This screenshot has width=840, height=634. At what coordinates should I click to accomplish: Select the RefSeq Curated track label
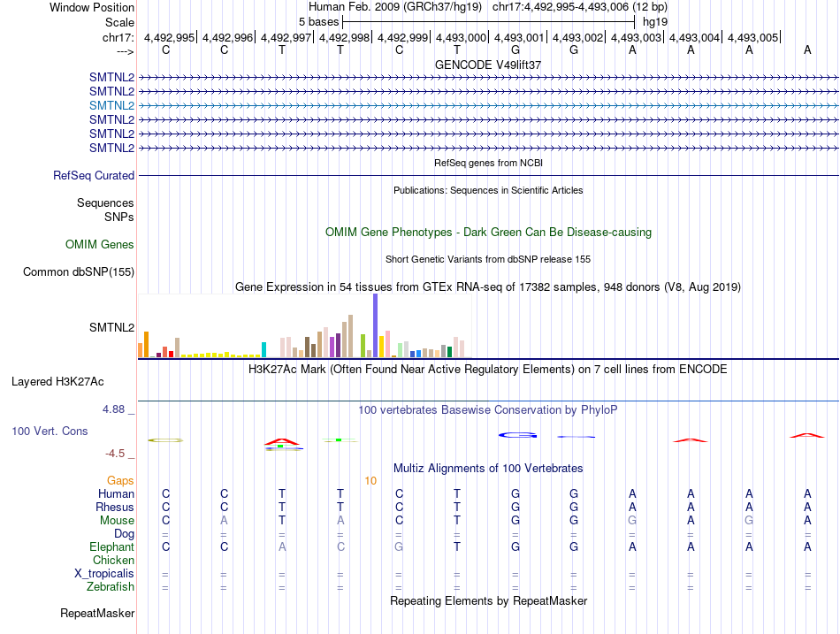point(94,175)
